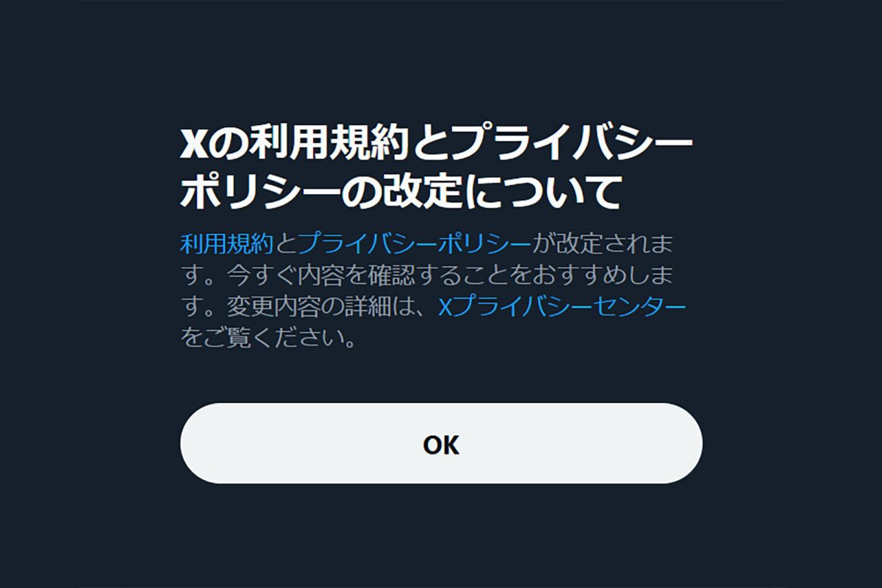
Task: Click the text が改定されます in the body
Action: (x=603, y=243)
